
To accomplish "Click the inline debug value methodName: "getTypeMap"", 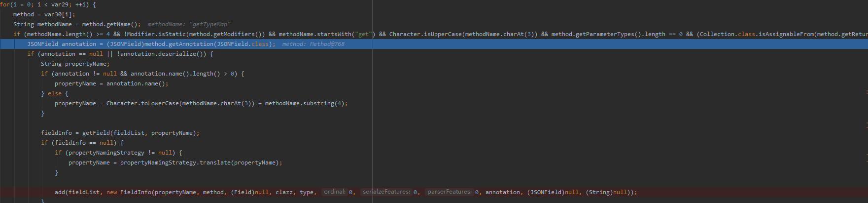I will (189, 24).
